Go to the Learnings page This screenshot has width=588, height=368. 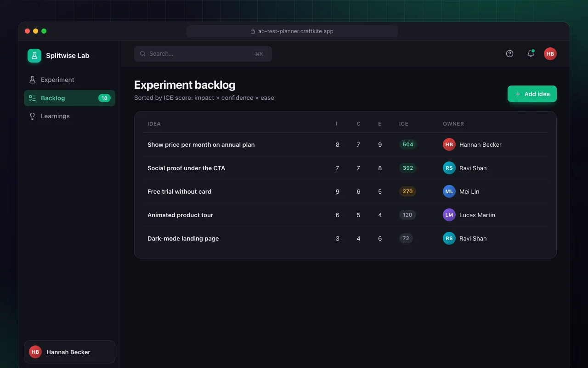[69, 116]
